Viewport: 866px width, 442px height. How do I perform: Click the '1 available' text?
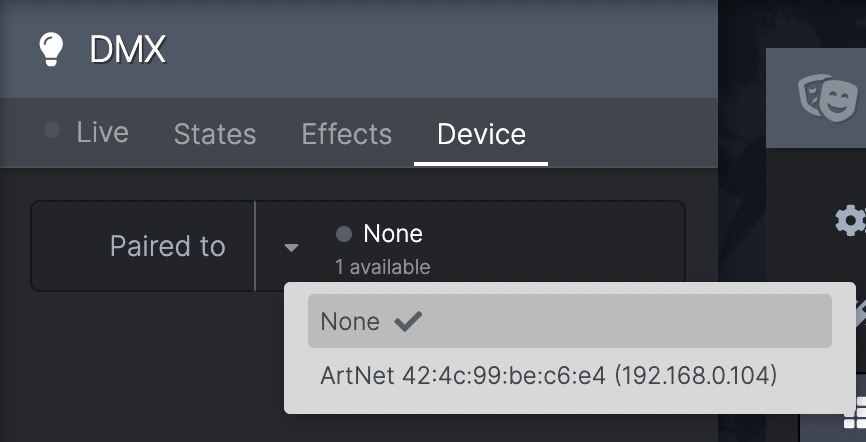coord(382,267)
